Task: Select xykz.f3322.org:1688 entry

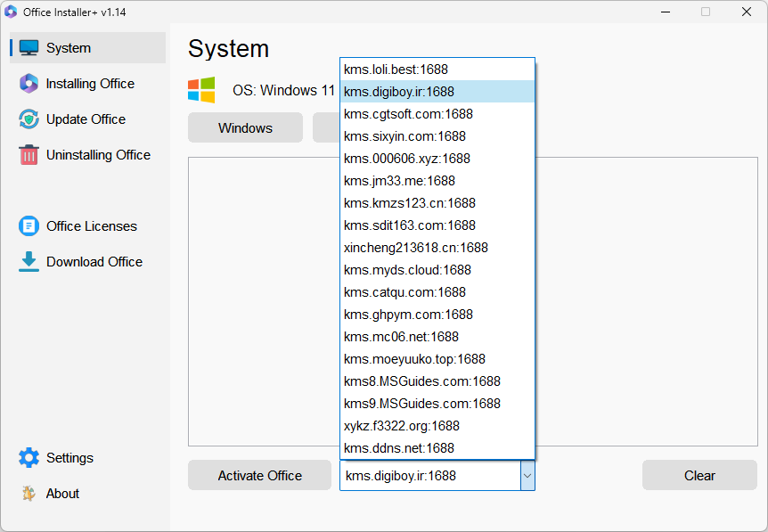Action: pyautogui.click(x=437, y=426)
